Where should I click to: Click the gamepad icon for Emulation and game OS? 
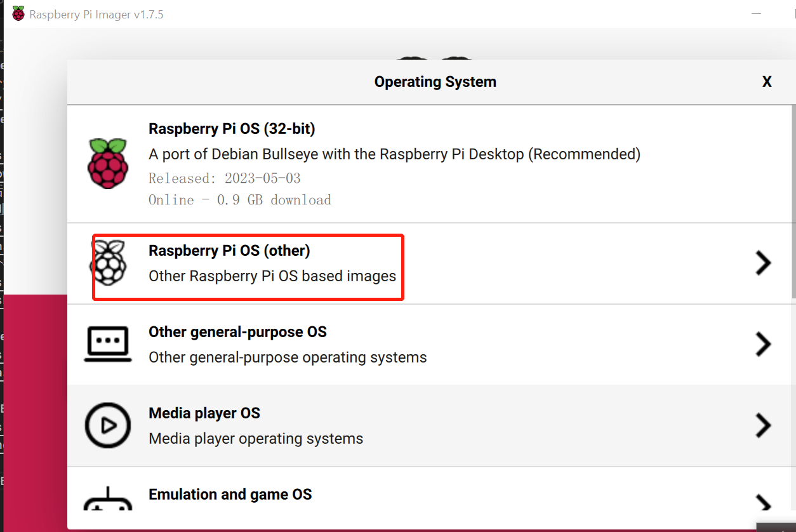point(108,499)
